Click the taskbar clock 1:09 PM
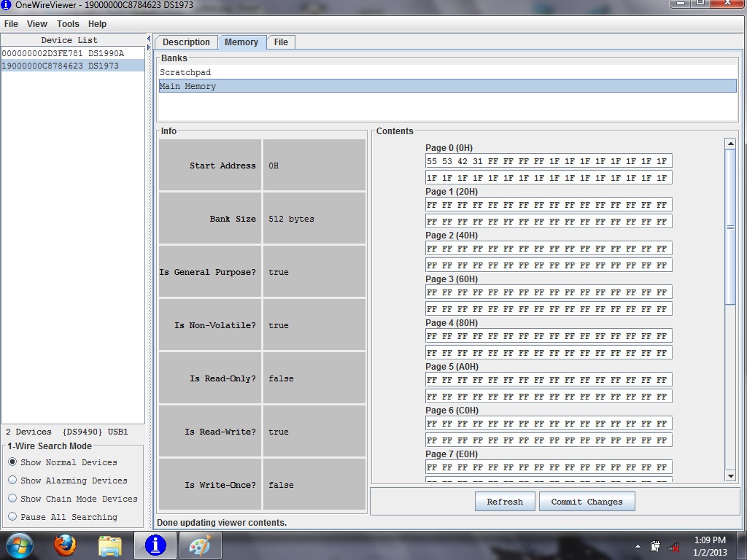747x560 pixels. [710, 540]
